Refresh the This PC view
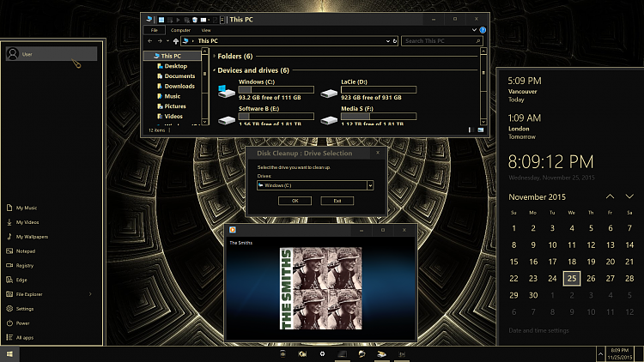644x362 pixels. pyautogui.click(x=395, y=41)
